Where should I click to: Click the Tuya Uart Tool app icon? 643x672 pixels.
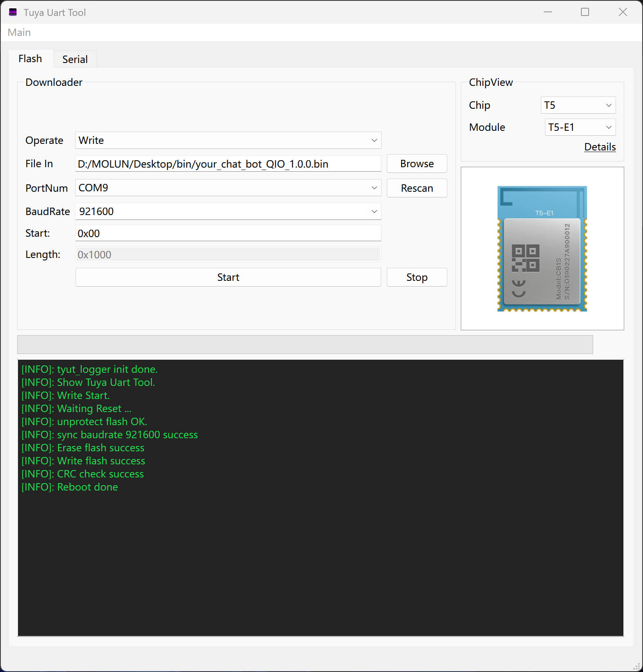13,12
